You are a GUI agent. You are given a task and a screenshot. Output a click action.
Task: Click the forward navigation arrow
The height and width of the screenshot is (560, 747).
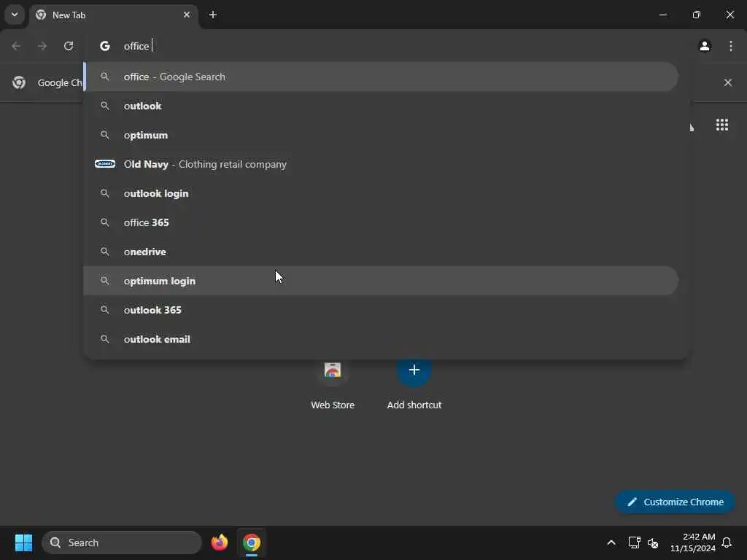pyautogui.click(x=42, y=46)
